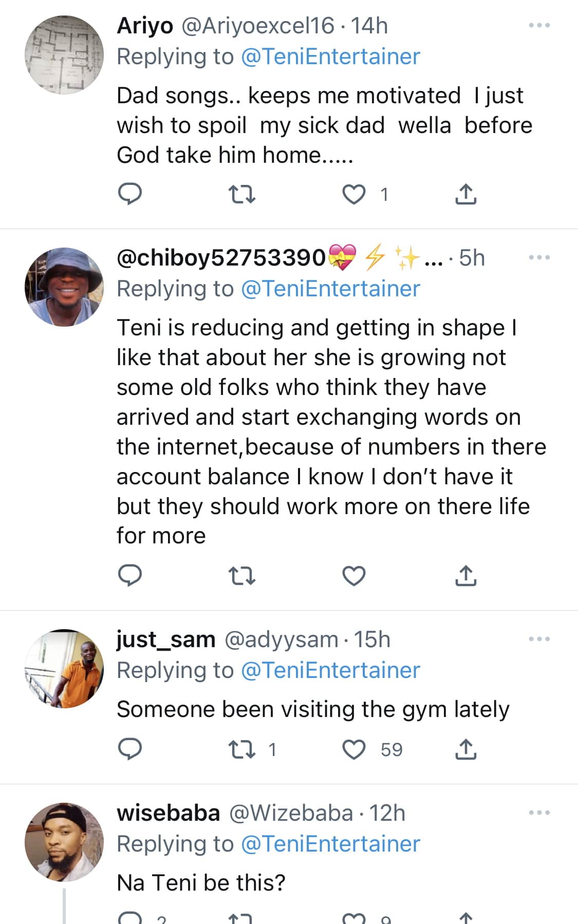Reply to just_sam's gym tweet
578x924 pixels.
[130, 749]
